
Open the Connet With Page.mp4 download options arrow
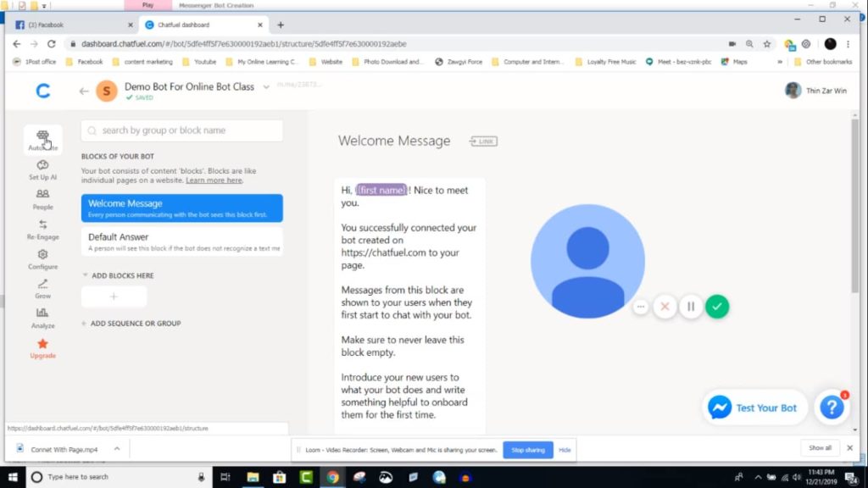(117, 449)
